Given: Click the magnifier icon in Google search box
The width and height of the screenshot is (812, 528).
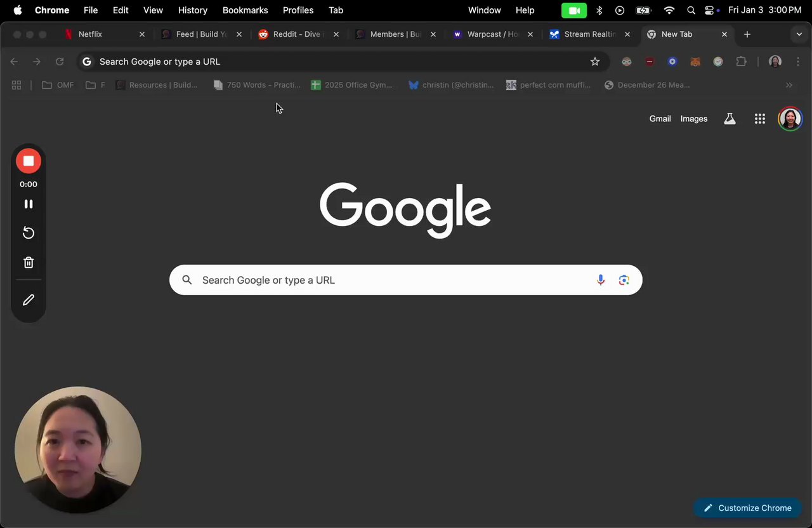Looking at the screenshot, I should point(187,280).
